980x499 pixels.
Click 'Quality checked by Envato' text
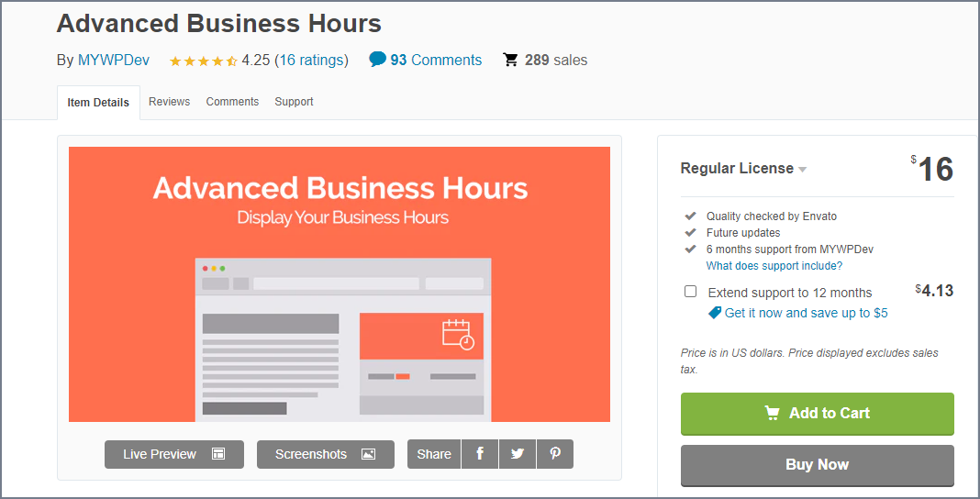772,216
